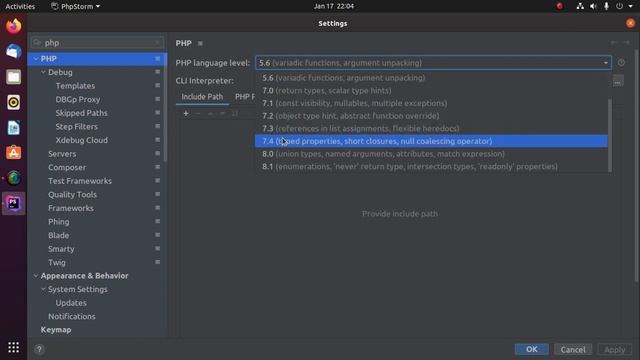
Task: Click project settings icon on Debug row
Action: (x=158, y=72)
